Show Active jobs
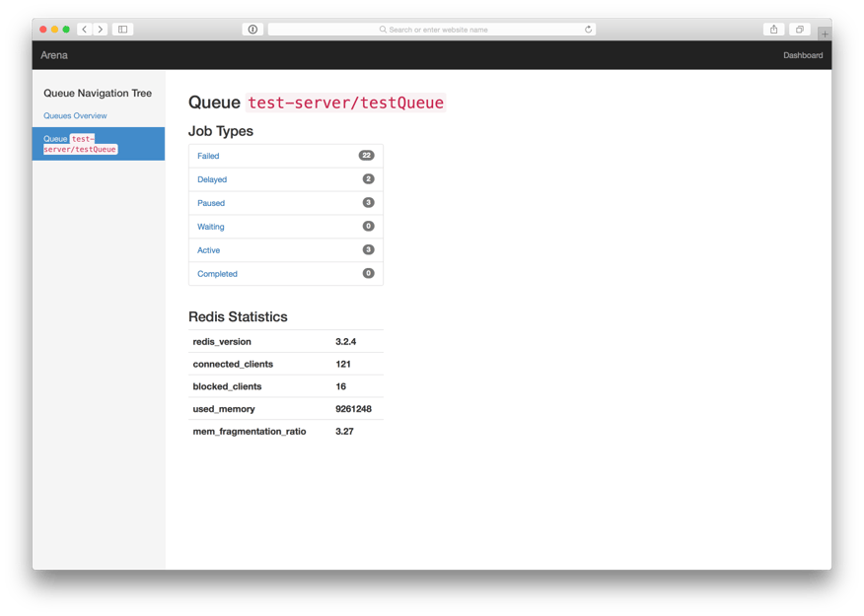This screenshot has width=864, height=616. [x=208, y=249]
